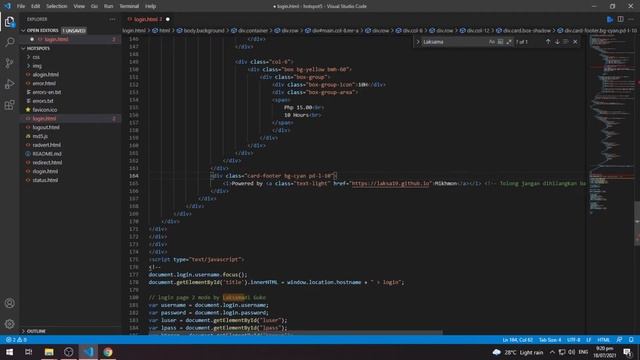The width and height of the screenshot is (640, 360).
Task: Open the Extensions view
Action: click(x=9, y=105)
